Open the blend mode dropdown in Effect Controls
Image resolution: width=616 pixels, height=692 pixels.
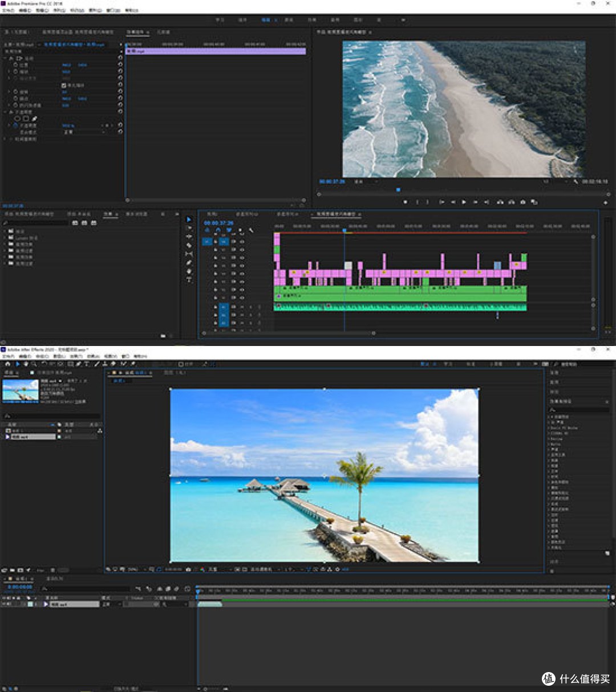84,132
